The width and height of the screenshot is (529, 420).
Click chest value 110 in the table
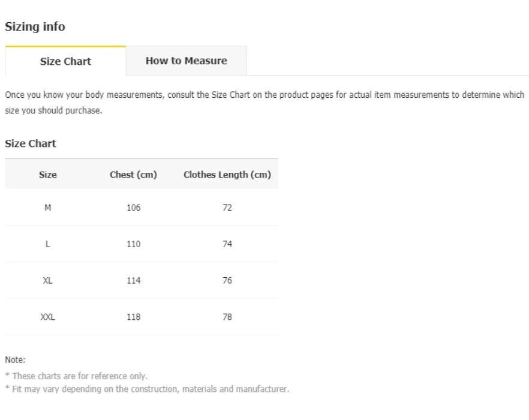pos(133,244)
